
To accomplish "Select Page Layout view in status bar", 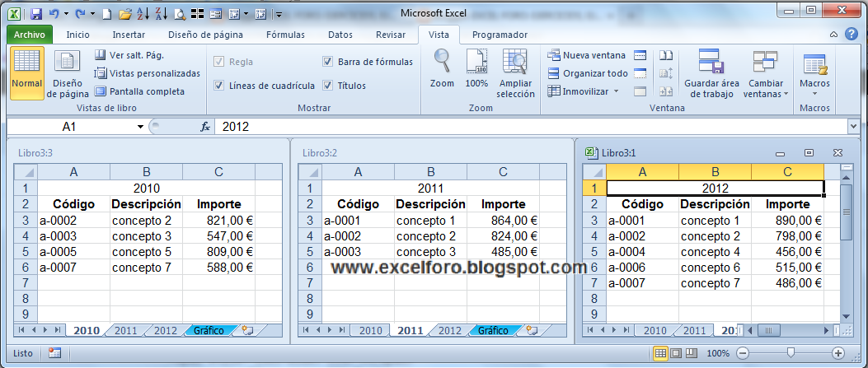I will (676, 353).
